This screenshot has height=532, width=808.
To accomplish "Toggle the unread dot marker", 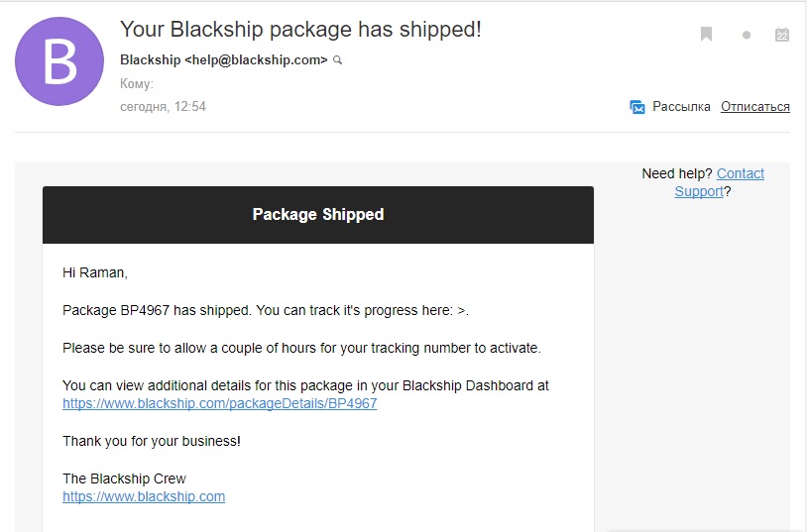I will (747, 36).
